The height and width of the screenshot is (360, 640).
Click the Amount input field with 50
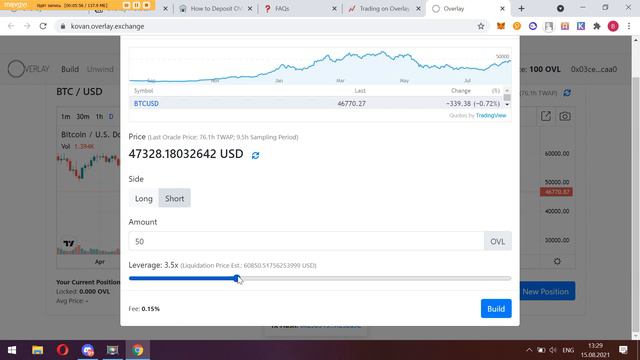coord(306,241)
